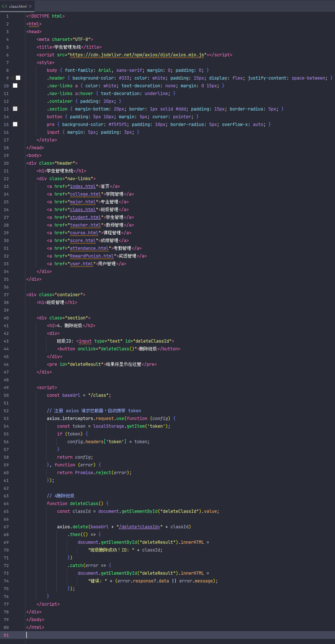
Task: Click line number 49 in the gutter
Action: click(6, 388)
